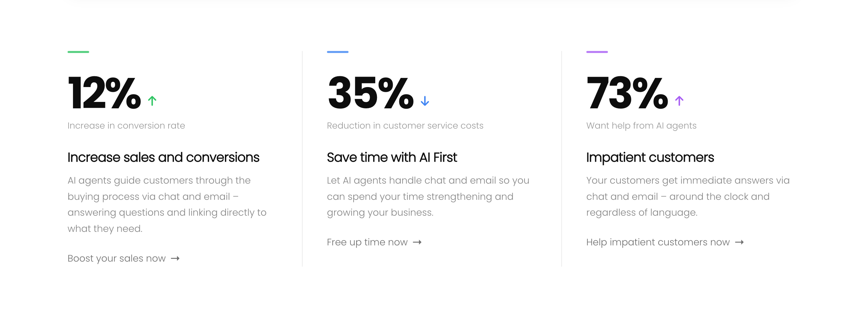The width and height of the screenshot is (868, 322).
Task: Click the purple up arrow beside 73%
Action: click(x=679, y=101)
